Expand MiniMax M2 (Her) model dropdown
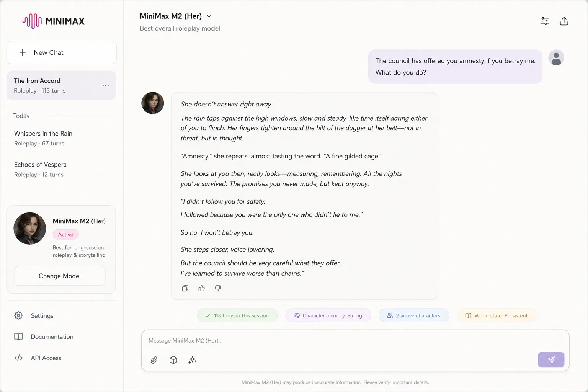588x392 pixels. pyautogui.click(x=209, y=16)
